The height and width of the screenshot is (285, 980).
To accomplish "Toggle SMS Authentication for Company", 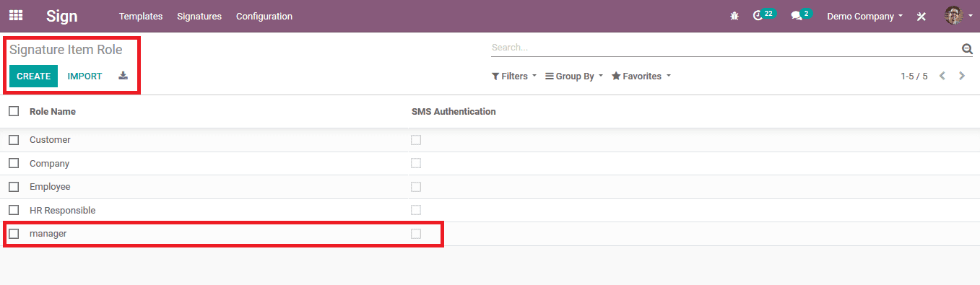I will (x=416, y=163).
